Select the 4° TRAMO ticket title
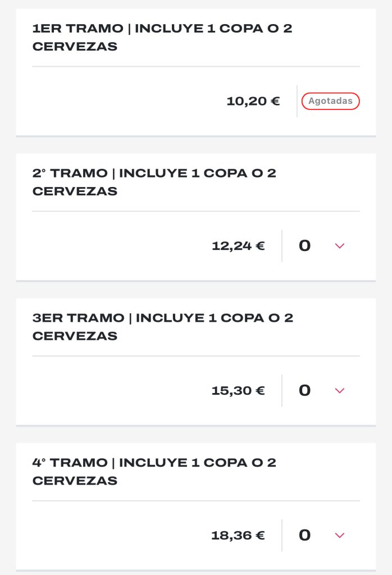This screenshot has height=575, width=392. 154,472
